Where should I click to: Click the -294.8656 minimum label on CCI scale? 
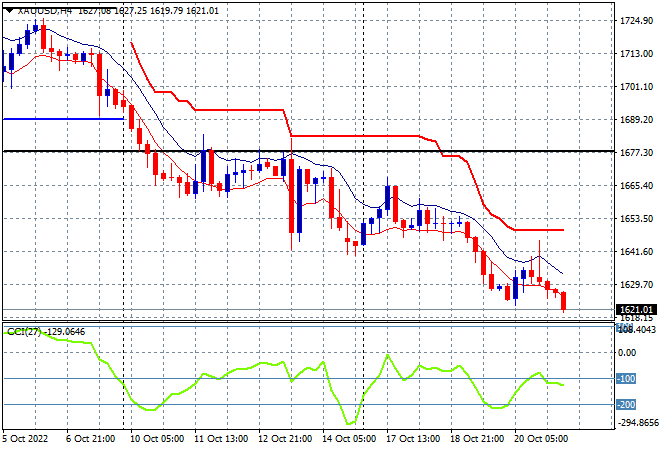pyautogui.click(x=638, y=423)
